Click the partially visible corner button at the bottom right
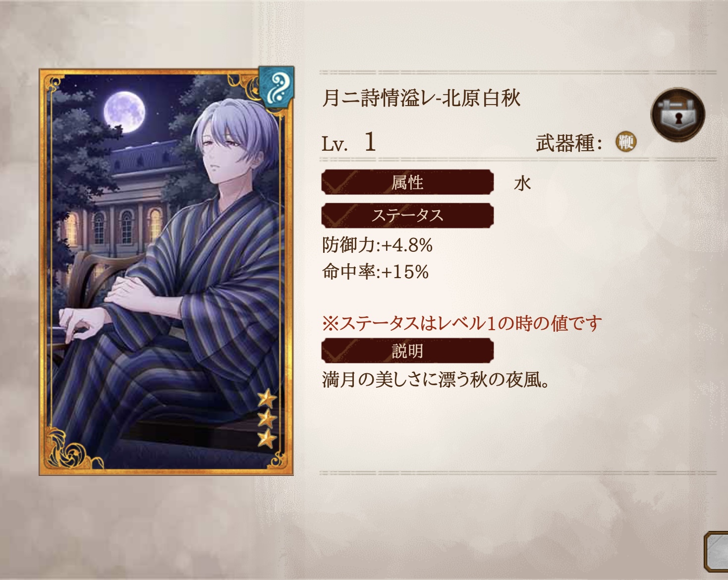The image size is (728, 580). pyautogui.click(x=716, y=551)
